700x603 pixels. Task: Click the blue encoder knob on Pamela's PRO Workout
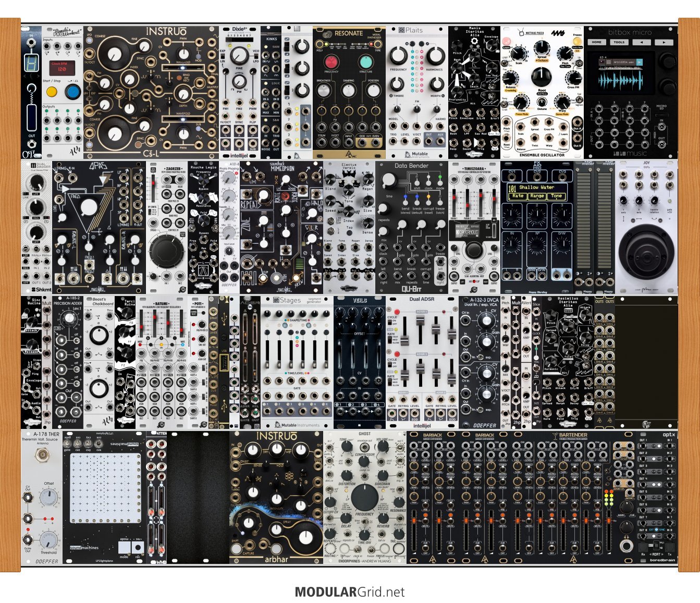click(x=72, y=92)
